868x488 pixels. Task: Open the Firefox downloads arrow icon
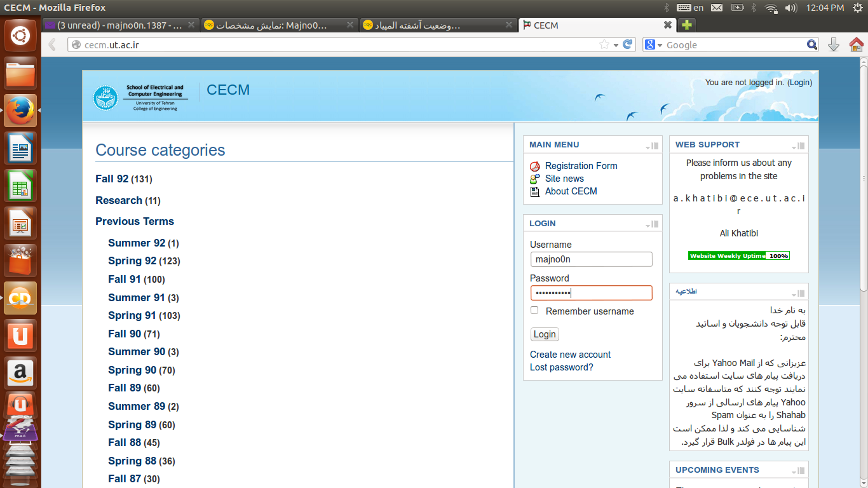click(x=834, y=44)
